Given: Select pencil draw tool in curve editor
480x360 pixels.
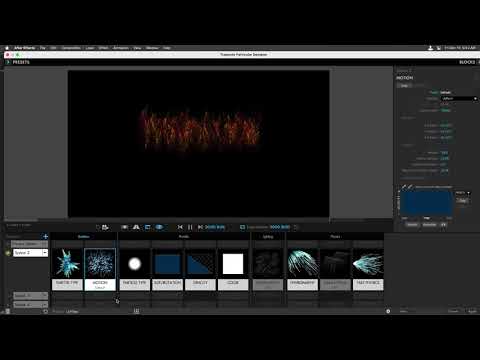Looking at the screenshot, I should click(x=404, y=187).
